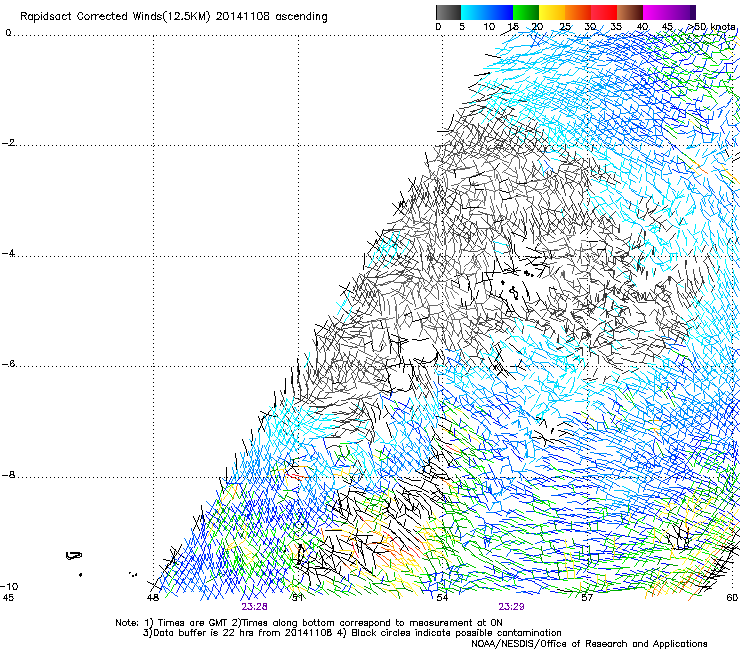Click the NOAA/NESDIS credit text
The width and height of the screenshot is (740, 650).
pos(589,644)
